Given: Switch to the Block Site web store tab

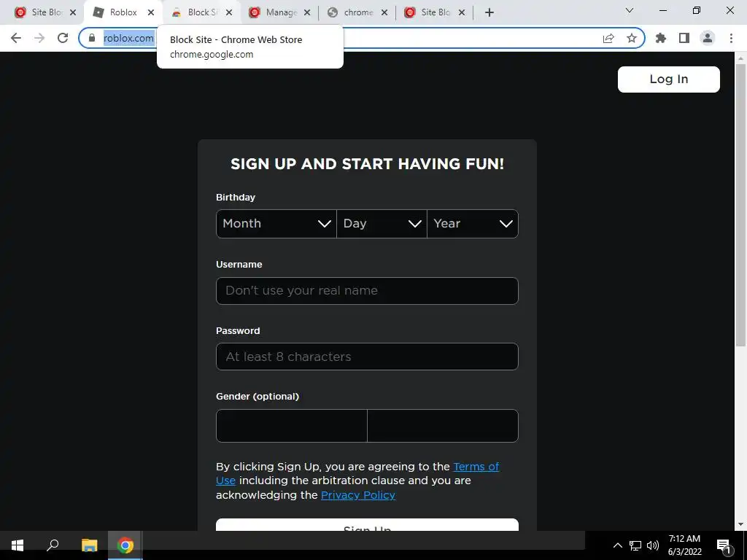Looking at the screenshot, I should pos(202,12).
